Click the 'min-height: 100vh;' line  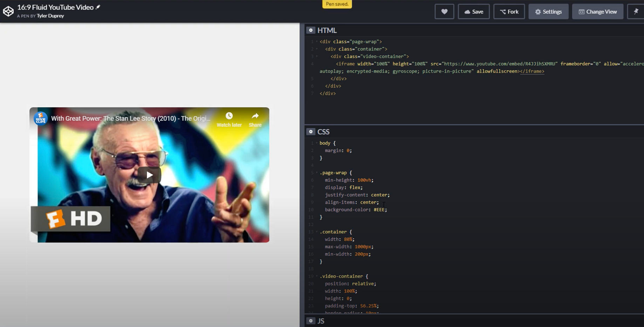click(x=349, y=180)
